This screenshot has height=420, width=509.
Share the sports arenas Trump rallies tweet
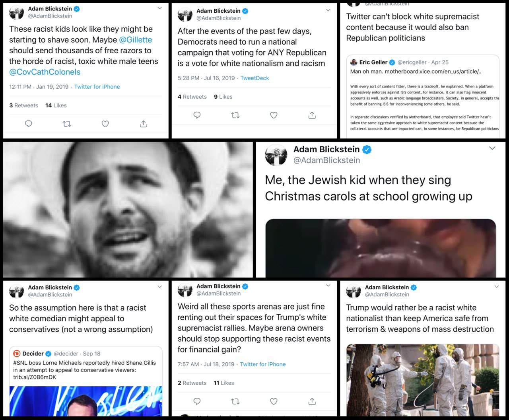312,401
